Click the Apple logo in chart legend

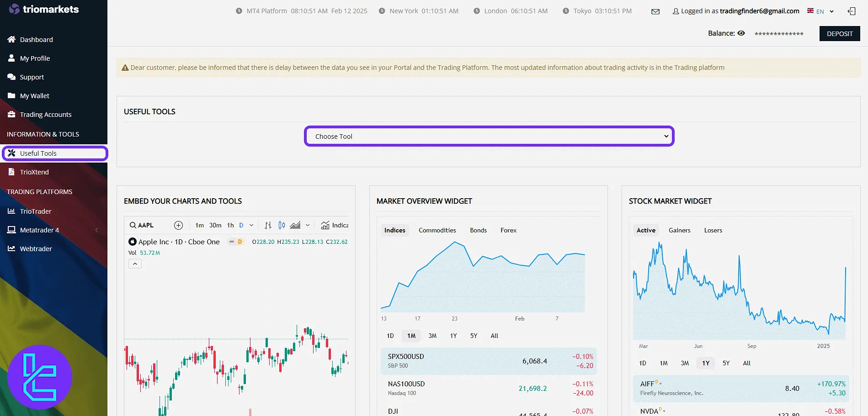click(x=133, y=242)
